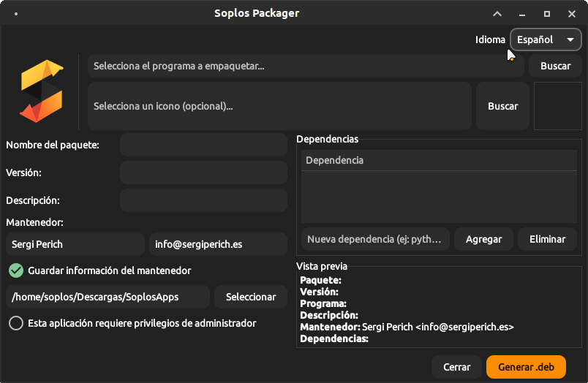Close the Soplos Packager window

[571, 14]
